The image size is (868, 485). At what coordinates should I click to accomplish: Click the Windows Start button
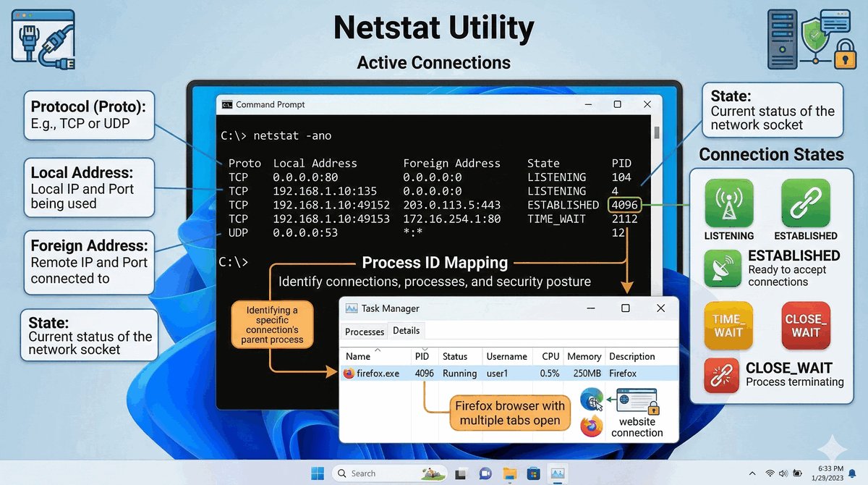(x=317, y=473)
